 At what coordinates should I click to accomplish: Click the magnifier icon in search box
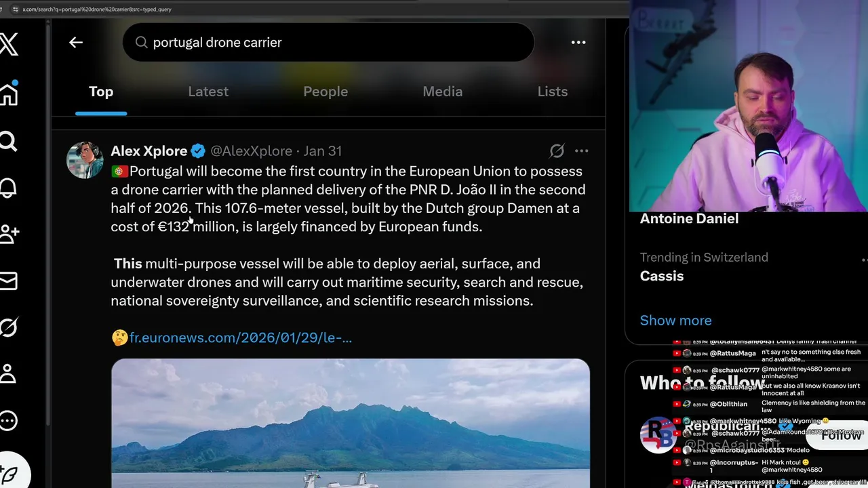pyautogui.click(x=141, y=42)
